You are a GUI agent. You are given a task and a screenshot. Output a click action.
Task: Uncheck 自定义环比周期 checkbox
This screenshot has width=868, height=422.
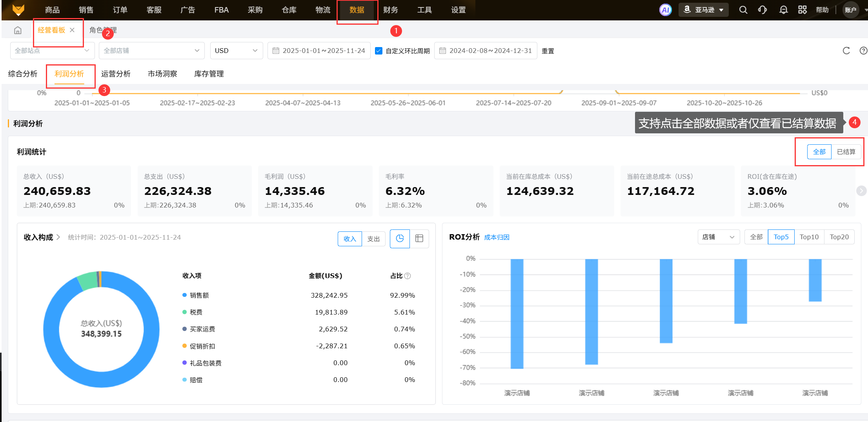(x=378, y=51)
